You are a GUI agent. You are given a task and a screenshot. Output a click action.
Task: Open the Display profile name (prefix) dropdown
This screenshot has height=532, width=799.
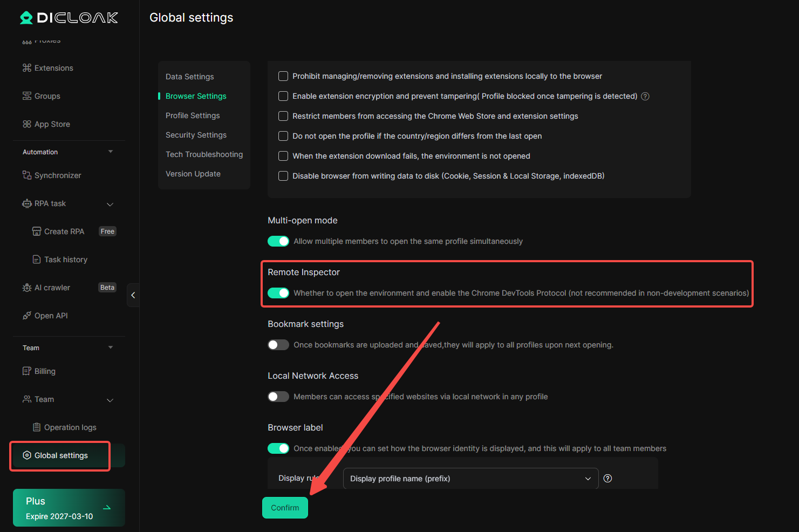(470, 479)
